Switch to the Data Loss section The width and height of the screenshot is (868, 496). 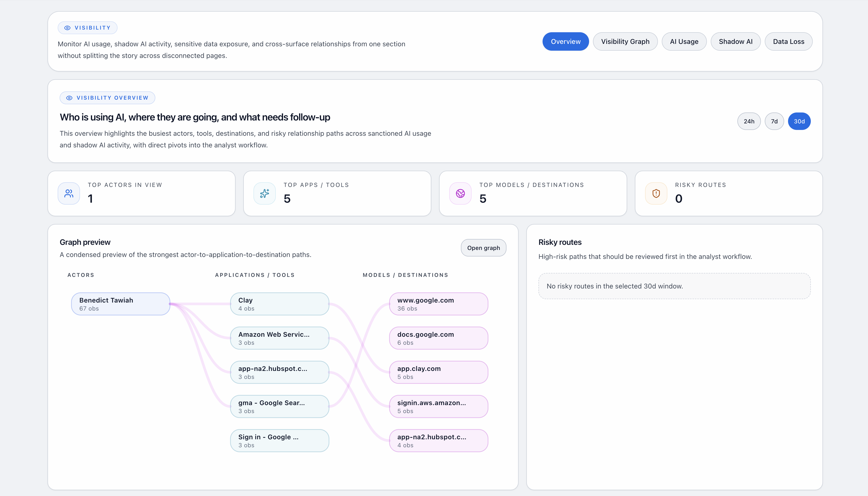788,41
